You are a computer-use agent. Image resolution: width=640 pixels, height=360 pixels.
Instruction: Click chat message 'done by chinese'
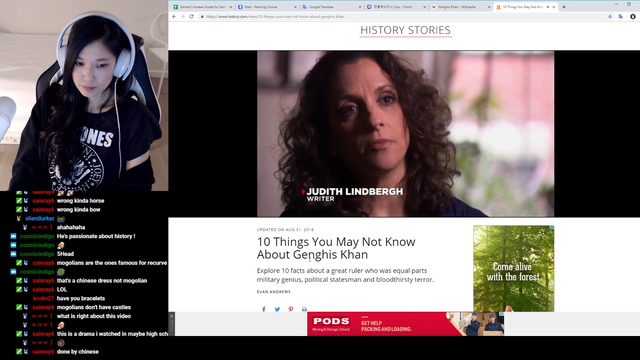[78, 352]
